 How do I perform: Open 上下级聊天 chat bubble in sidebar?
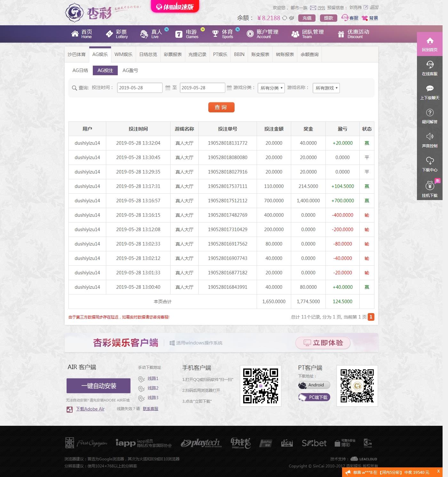point(430,92)
